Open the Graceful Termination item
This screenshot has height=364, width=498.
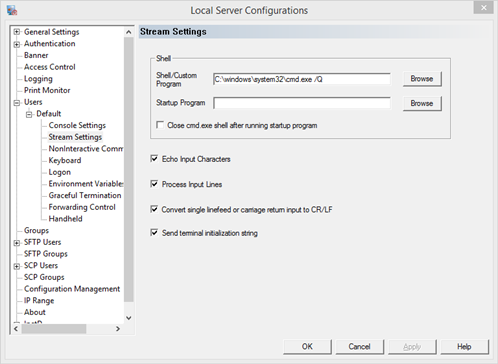click(85, 195)
